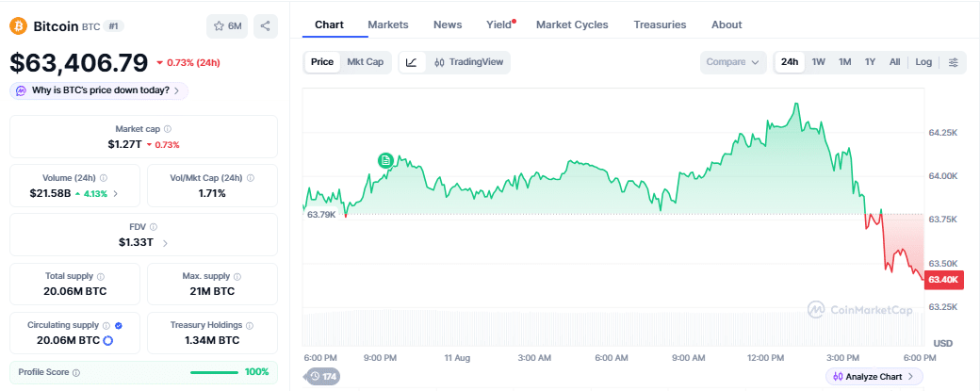Screen dimensions: 980x391
Task: Select the 1Y time range
Action: tap(870, 62)
